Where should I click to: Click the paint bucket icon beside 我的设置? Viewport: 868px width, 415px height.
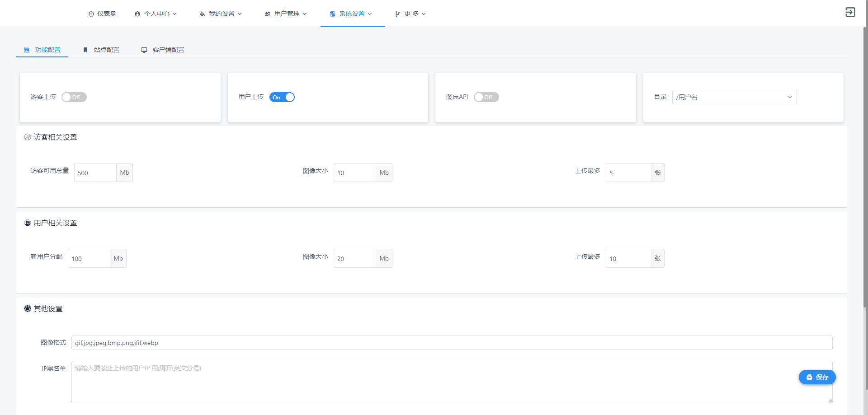tap(203, 14)
